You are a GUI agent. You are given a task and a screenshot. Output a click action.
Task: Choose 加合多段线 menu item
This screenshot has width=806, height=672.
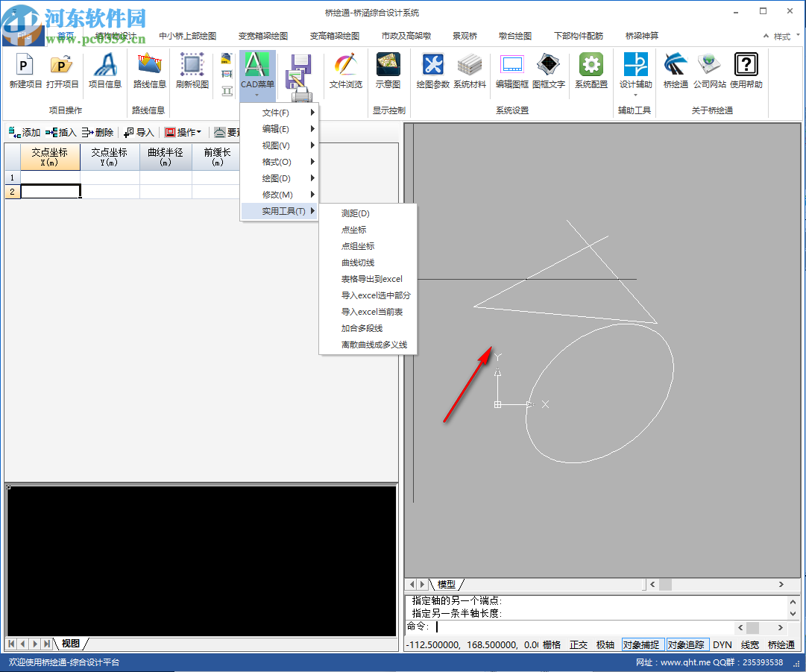368,329
